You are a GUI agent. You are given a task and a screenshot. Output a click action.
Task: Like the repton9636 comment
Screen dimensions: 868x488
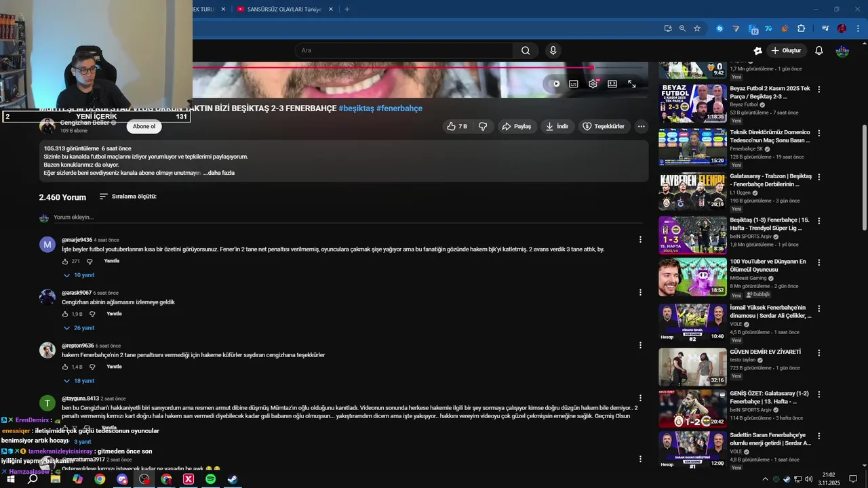click(66, 367)
